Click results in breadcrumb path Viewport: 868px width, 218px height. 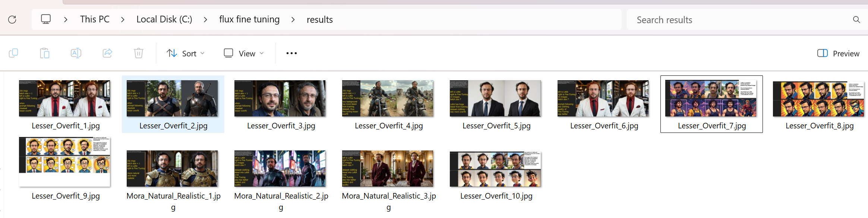point(320,19)
